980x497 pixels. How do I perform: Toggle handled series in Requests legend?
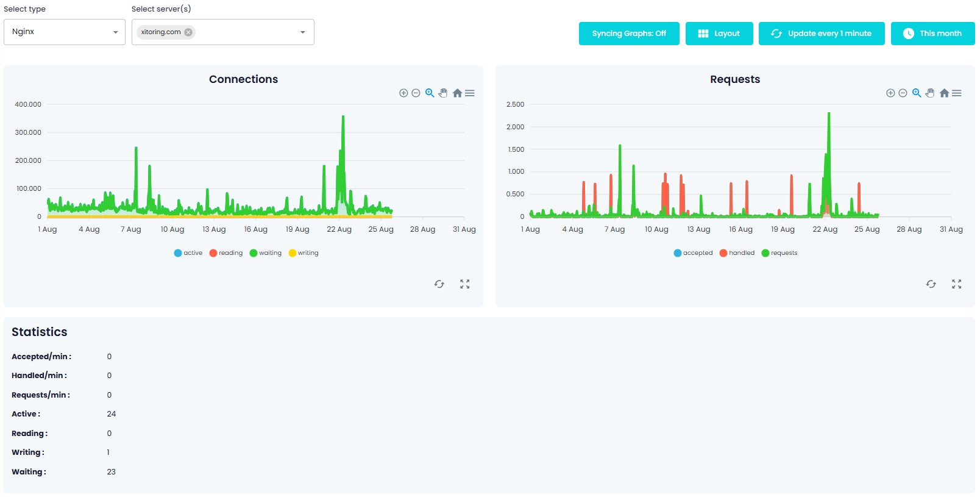[x=737, y=253]
